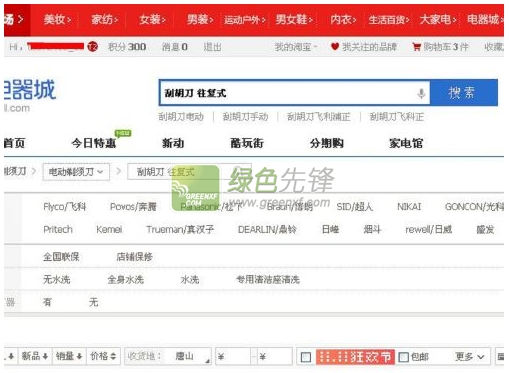Switch to the 分期购 tab
509x373 pixels.
(327, 143)
